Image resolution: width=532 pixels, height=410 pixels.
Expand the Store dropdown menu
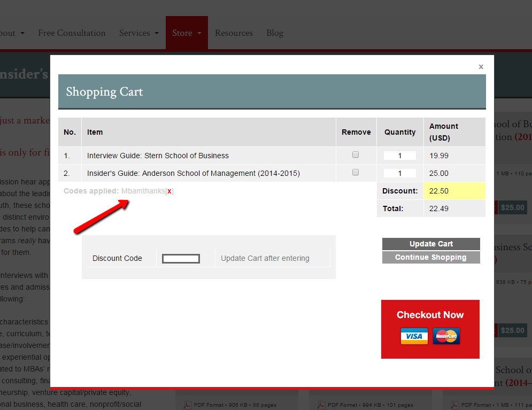click(x=187, y=33)
